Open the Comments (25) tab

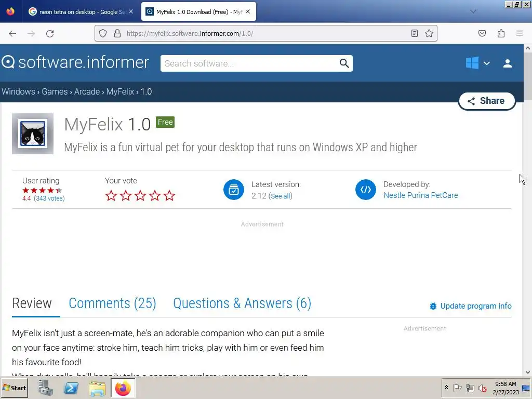112,303
